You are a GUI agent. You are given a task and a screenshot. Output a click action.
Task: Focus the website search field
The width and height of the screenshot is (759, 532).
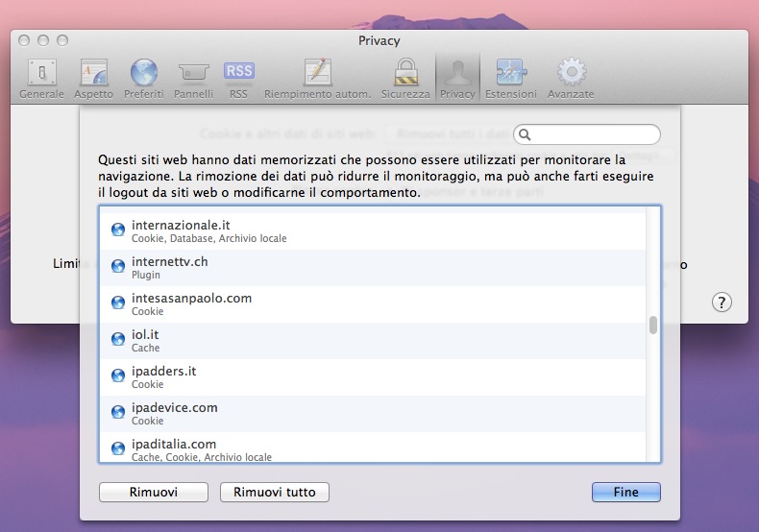pyautogui.click(x=587, y=134)
